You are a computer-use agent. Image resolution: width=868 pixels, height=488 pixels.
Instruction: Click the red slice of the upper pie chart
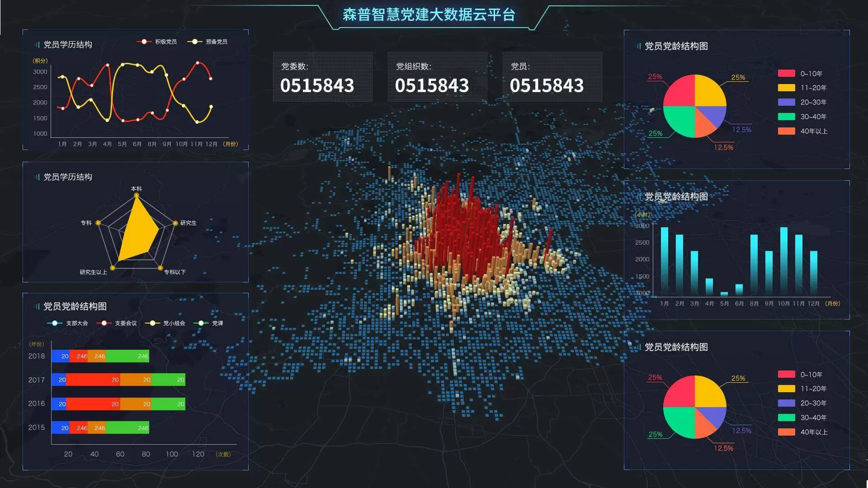point(681,93)
